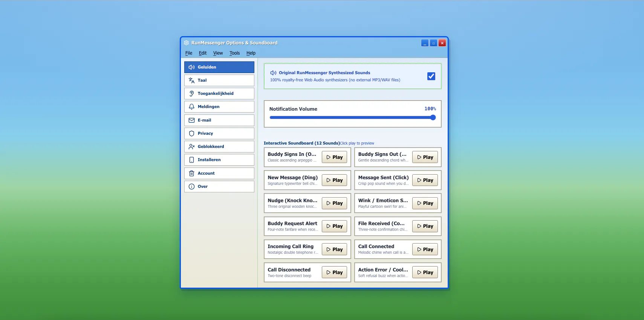Play the Wink / Emoticon sound
This screenshot has width=644, height=320.
coord(425,203)
